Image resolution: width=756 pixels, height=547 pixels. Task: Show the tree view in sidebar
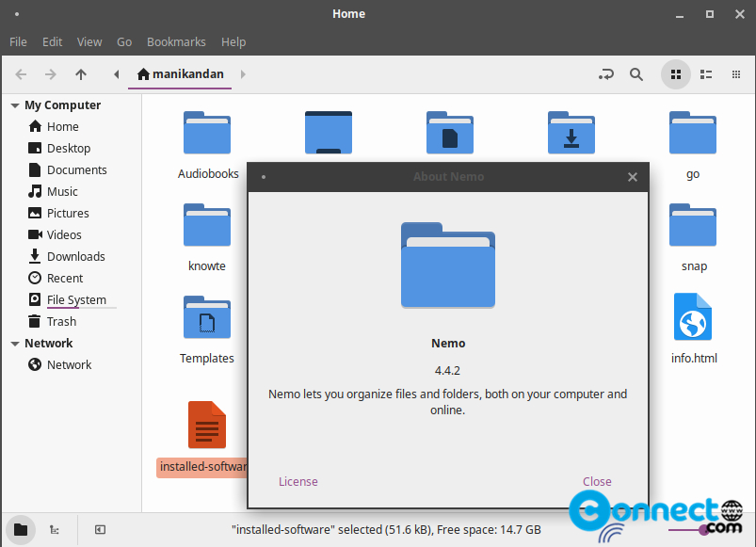[55, 530]
